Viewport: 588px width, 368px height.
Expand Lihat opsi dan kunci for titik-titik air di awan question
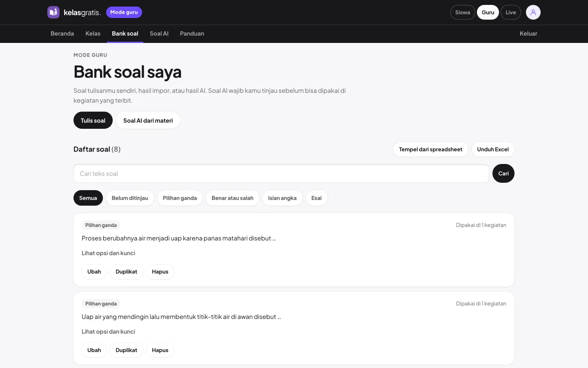108,332
